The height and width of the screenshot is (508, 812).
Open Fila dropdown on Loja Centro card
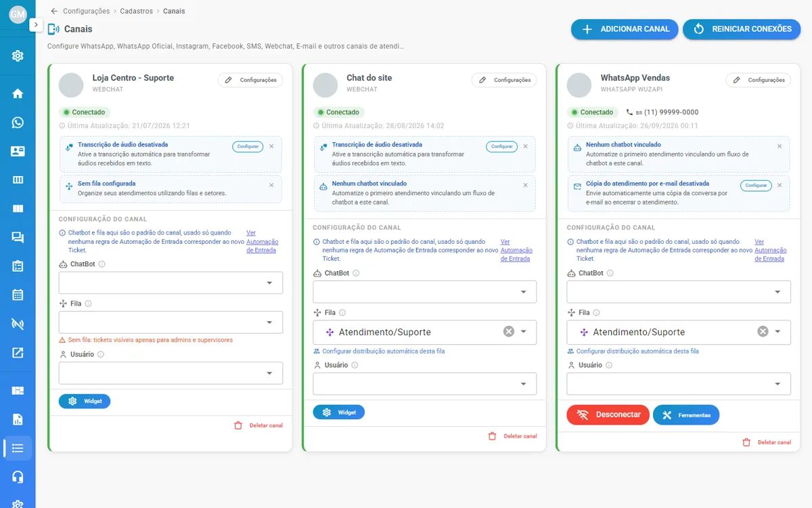pyautogui.click(x=171, y=322)
